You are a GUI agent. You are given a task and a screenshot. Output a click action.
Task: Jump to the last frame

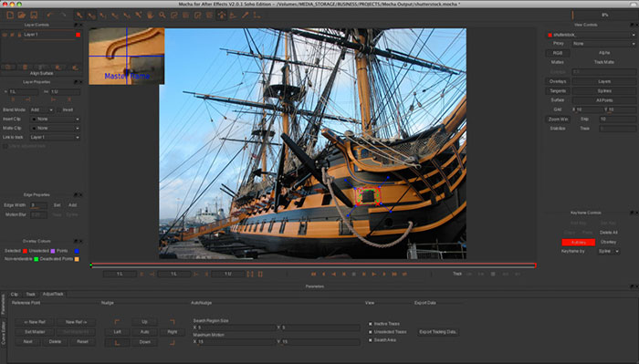point(394,274)
